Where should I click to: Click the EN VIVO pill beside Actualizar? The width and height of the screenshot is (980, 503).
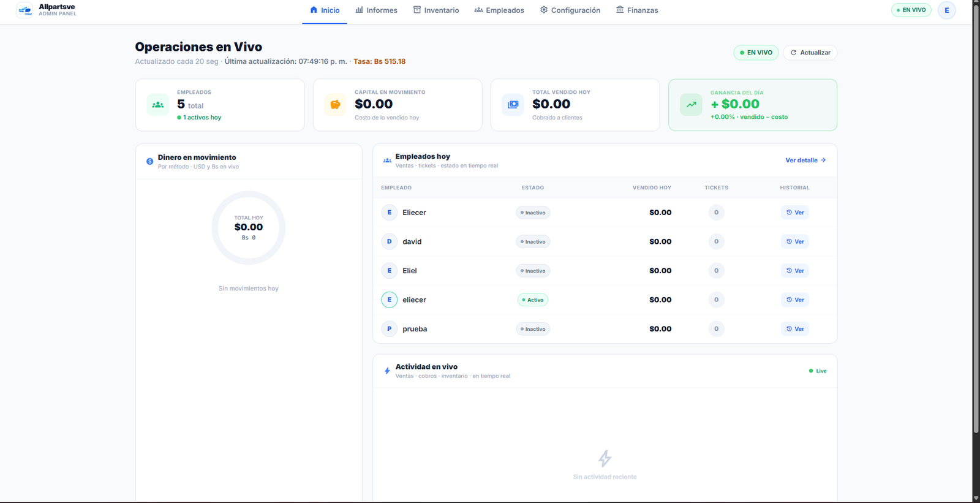[756, 53]
